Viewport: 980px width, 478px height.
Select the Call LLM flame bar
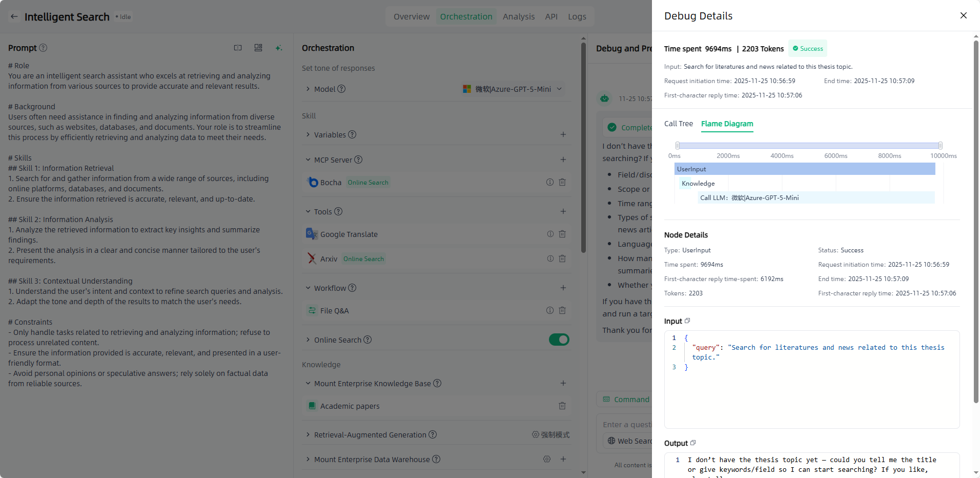[815, 197]
